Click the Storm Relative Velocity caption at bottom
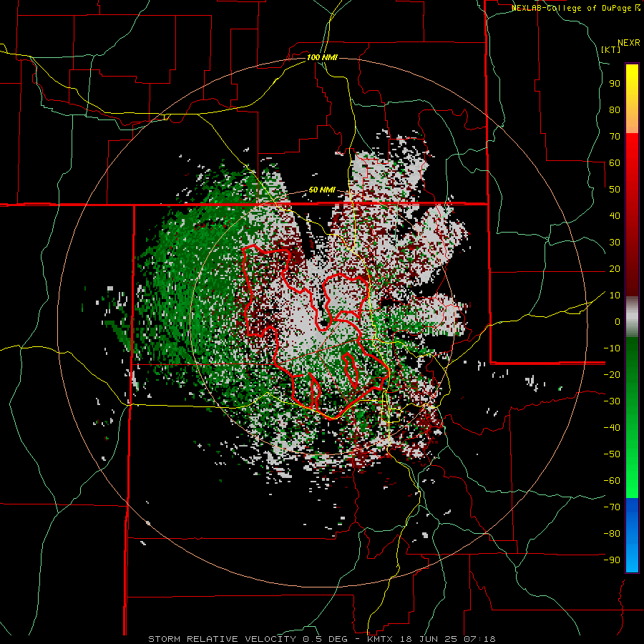The image size is (644, 644). pyautogui.click(x=321, y=639)
